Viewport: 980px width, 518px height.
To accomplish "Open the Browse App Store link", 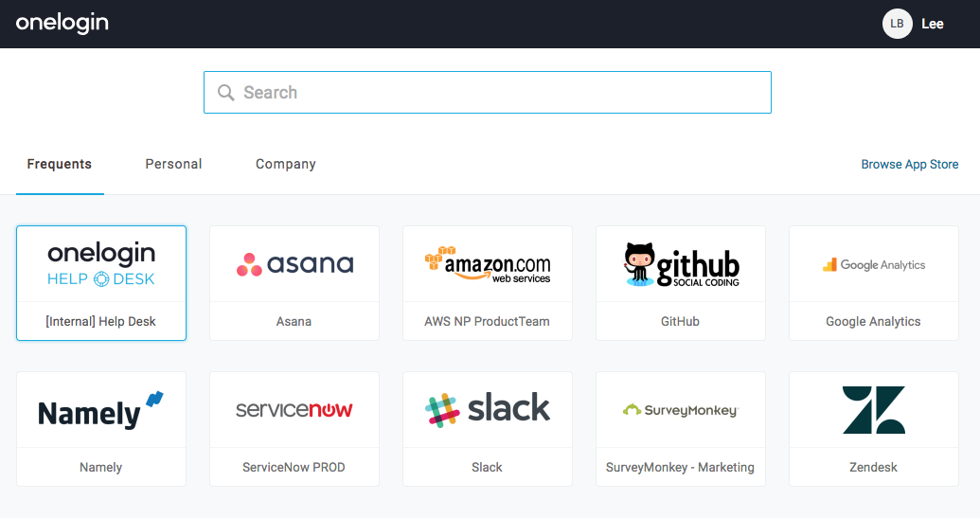I will 909,164.
